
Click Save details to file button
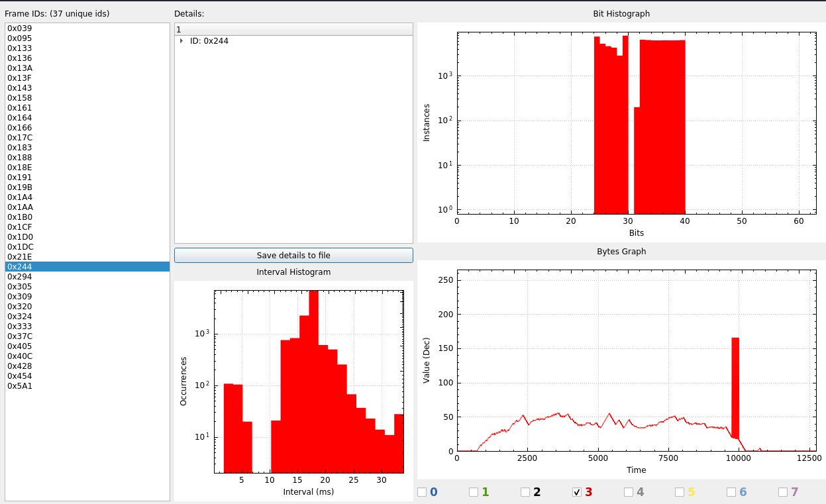pyautogui.click(x=293, y=255)
